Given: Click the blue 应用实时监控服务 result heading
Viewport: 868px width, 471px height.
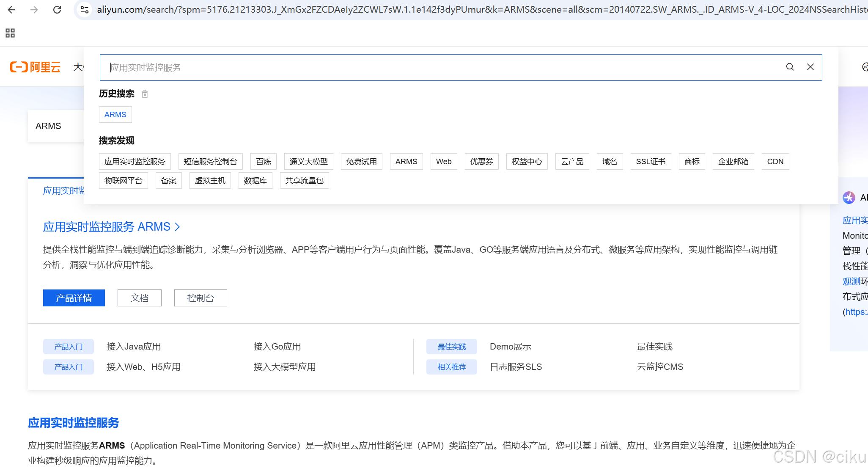Looking at the screenshot, I should [x=74, y=423].
